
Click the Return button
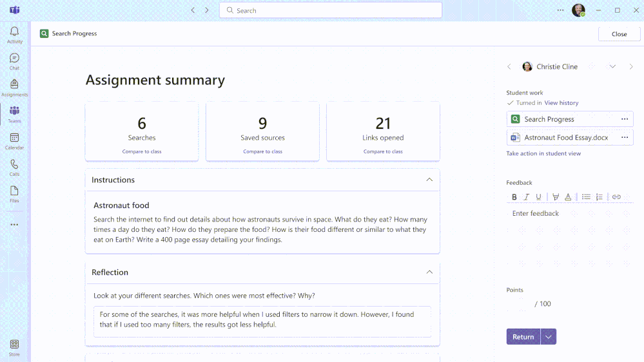(x=523, y=337)
